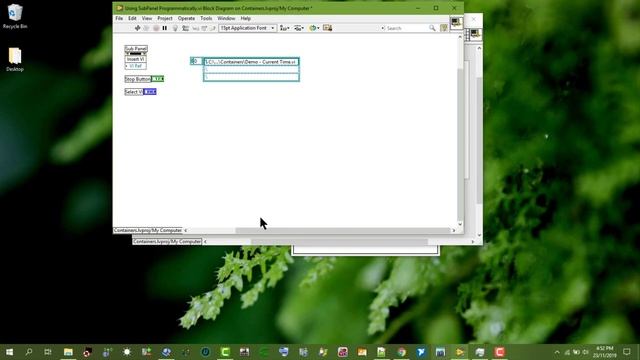The height and width of the screenshot is (360, 640).
Task: Open the Help menu
Action: pyautogui.click(x=245, y=18)
